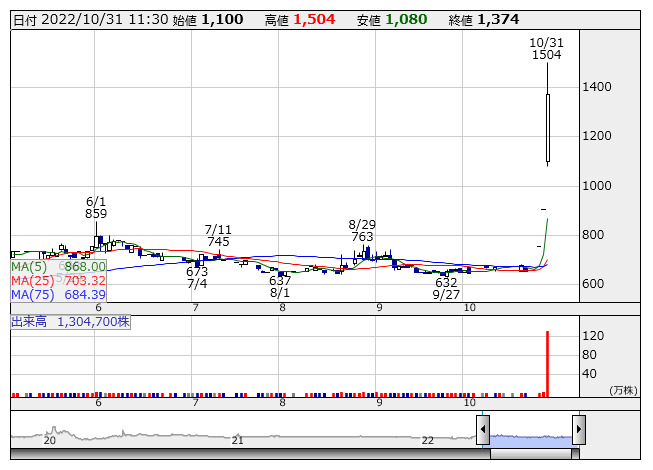The width and height of the screenshot is (653, 470).
Task: Click the 7/11 peak label 745
Action: coord(218,242)
